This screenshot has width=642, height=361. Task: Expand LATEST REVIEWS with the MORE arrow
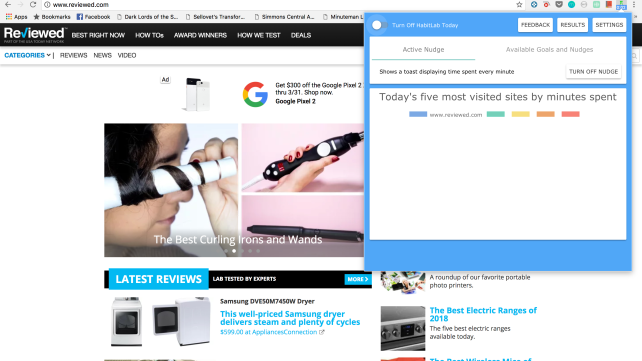[x=358, y=279]
